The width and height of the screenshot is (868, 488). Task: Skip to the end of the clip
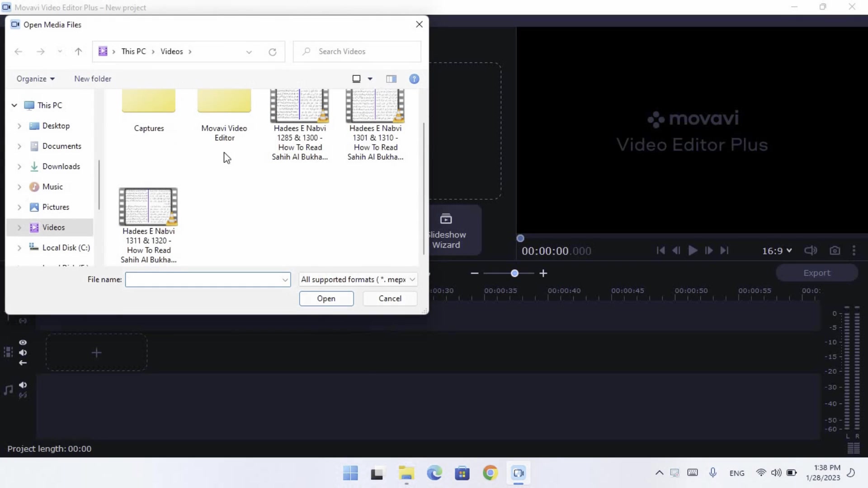coord(724,250)
